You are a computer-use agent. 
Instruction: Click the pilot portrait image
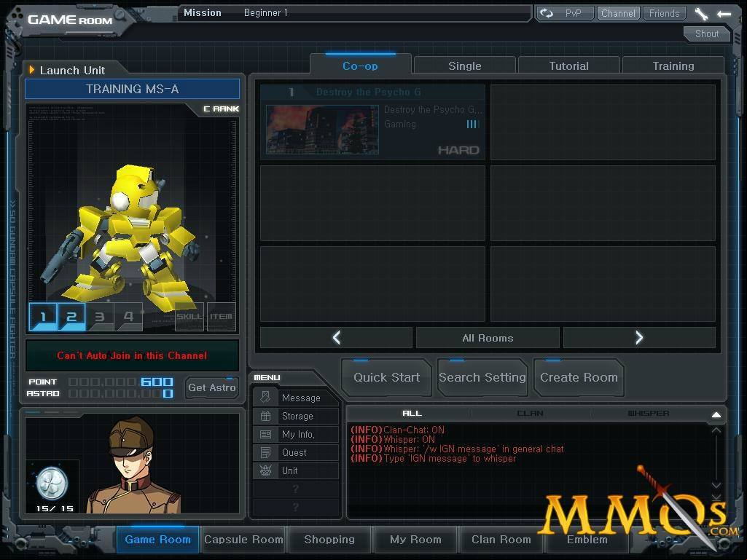point(134,465)
